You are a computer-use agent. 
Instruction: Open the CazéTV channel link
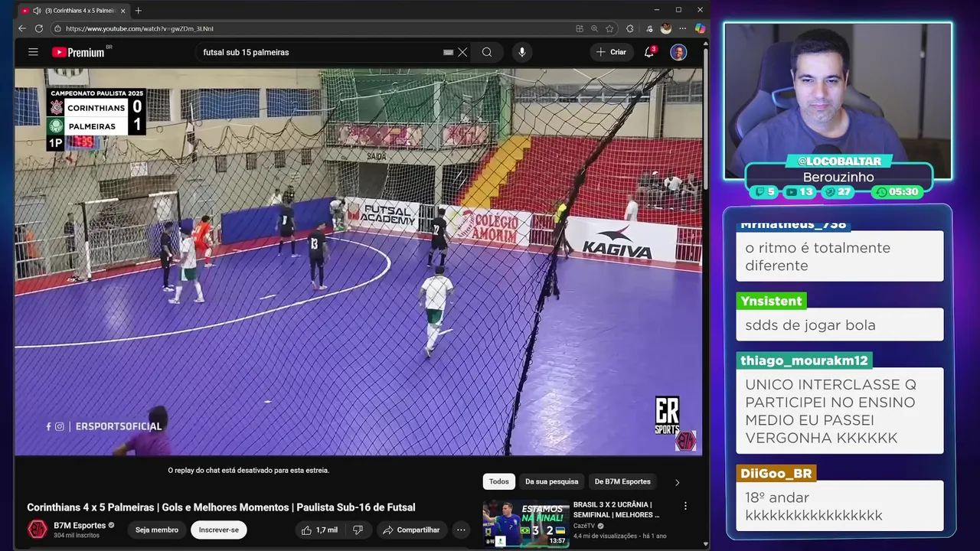[x=584, y=526]
